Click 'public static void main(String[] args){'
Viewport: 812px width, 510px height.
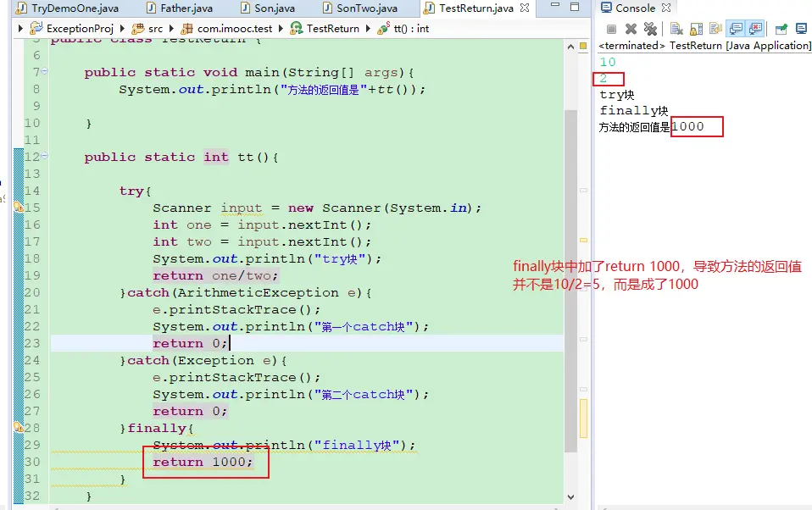coord(249,73)
